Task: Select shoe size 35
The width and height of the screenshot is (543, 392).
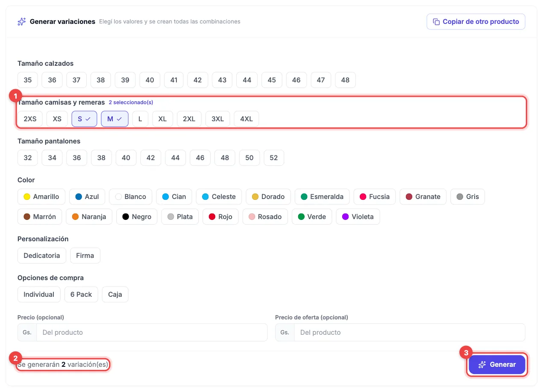Action: (x=28, y=80)
